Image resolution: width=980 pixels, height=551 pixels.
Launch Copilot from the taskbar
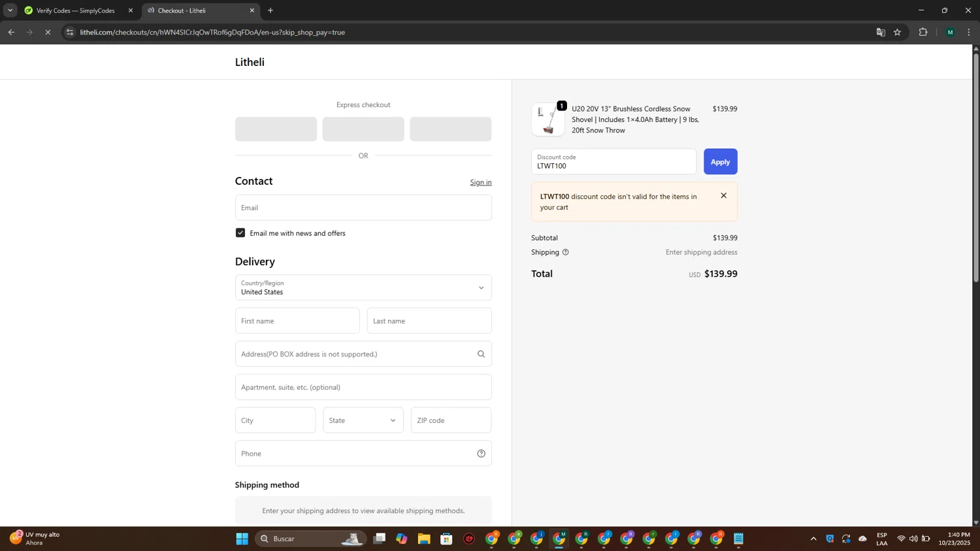(x=402, y=539)
